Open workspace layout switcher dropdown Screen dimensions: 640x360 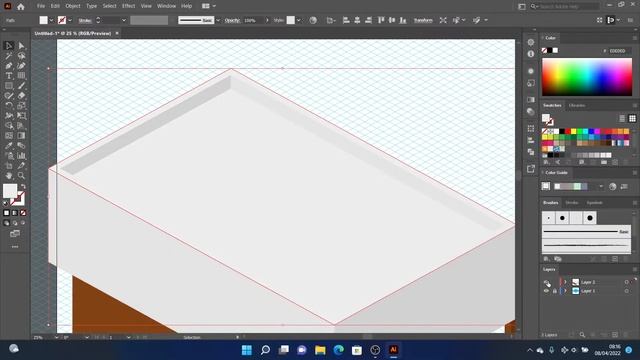pos(209,6)
